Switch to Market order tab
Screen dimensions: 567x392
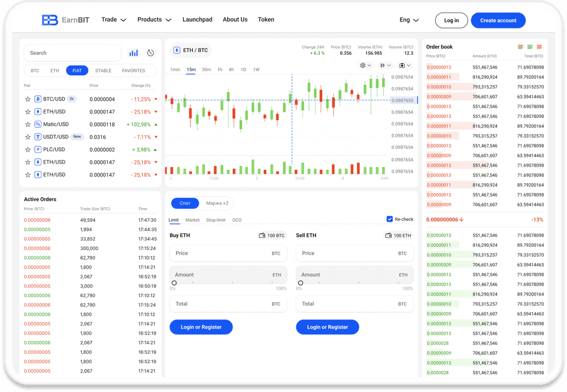[192, 220]
